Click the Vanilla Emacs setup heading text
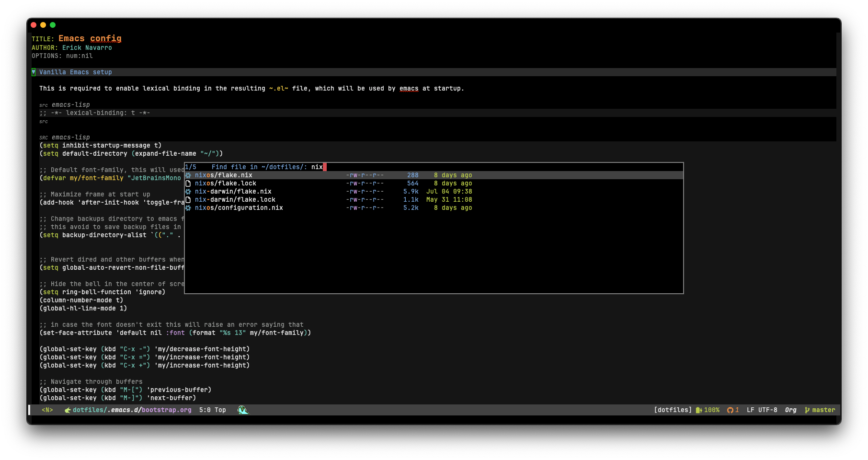 tap(76, 72)
